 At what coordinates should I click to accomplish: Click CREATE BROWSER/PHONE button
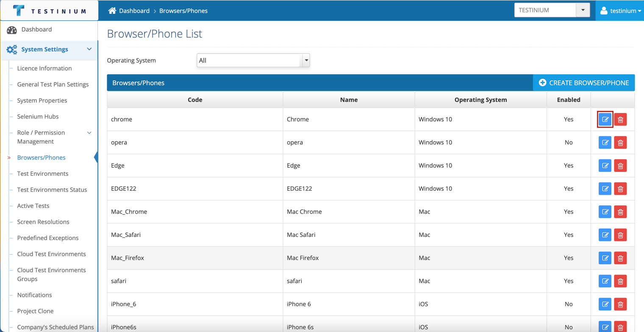584,83
